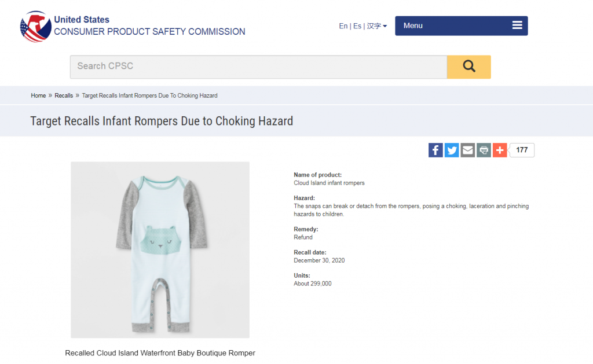The height and width of the screenshot is (364, 593).
Task: Share the recall on Facebook
Action: click(435, 150)
